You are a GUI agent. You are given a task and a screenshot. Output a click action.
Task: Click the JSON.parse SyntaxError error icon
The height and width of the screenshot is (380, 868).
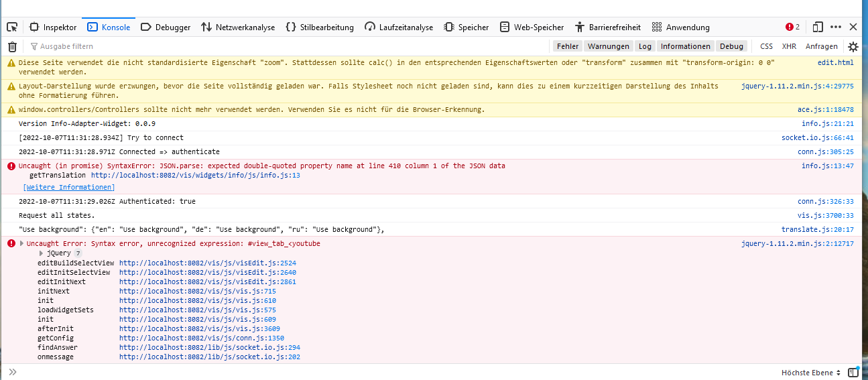point(11,166)
